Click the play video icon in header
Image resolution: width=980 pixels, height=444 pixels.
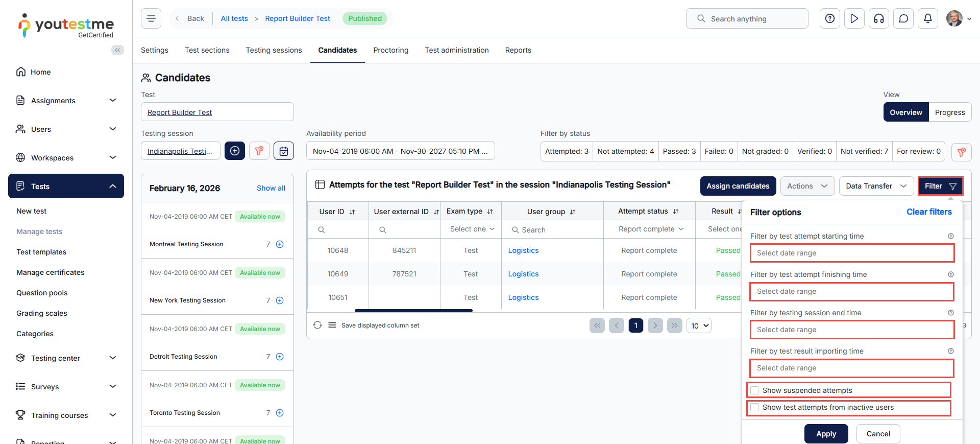854,19
